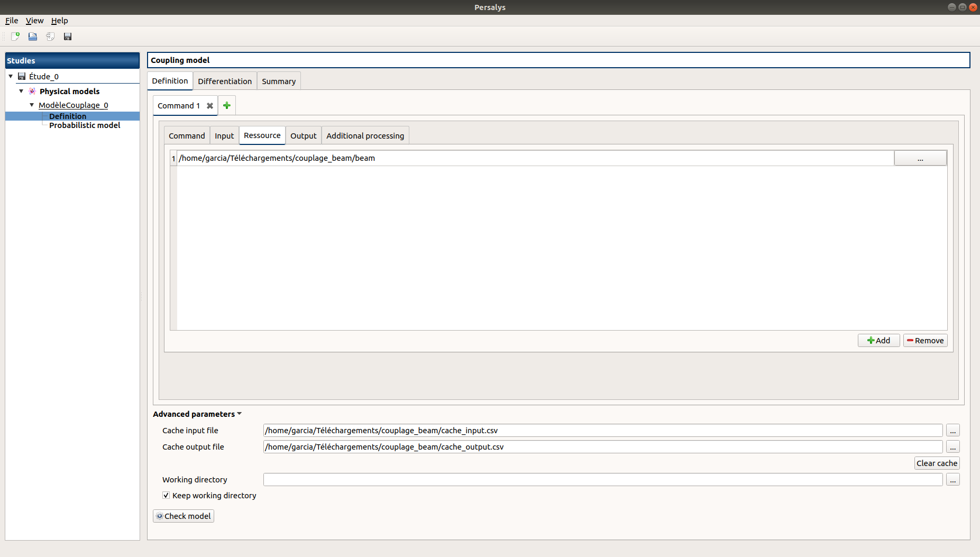Click the Save study toolbar icon
Viewport: 980px width, 557px height.
point(68,36)
